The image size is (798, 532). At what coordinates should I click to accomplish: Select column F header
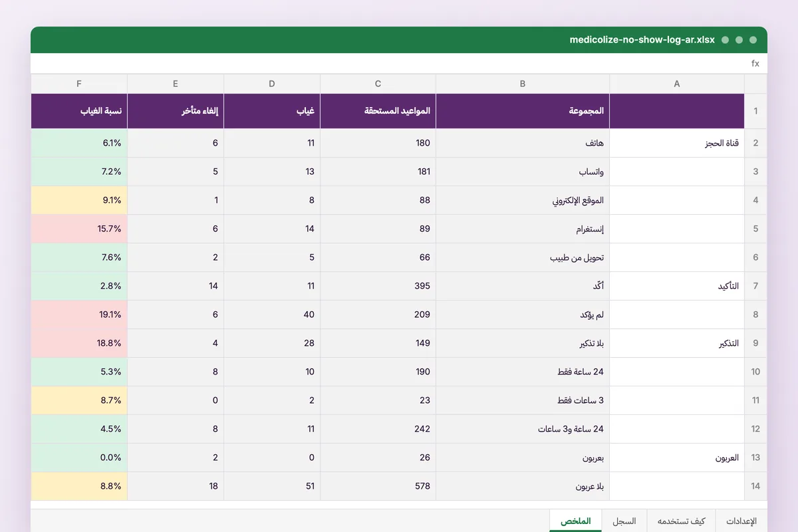click(79, 84)
